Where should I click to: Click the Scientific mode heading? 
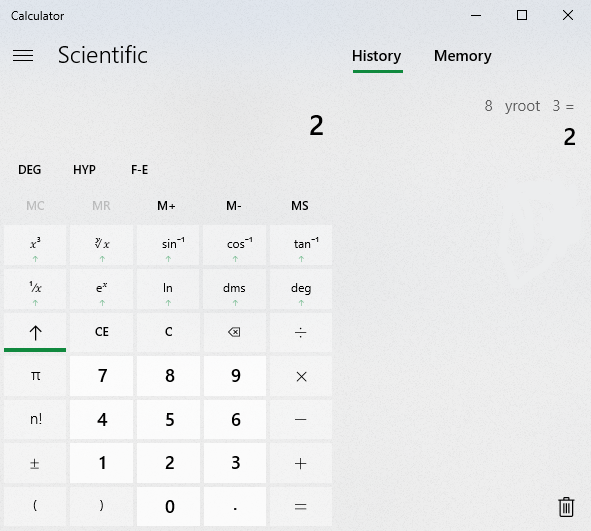click(103, 55)
